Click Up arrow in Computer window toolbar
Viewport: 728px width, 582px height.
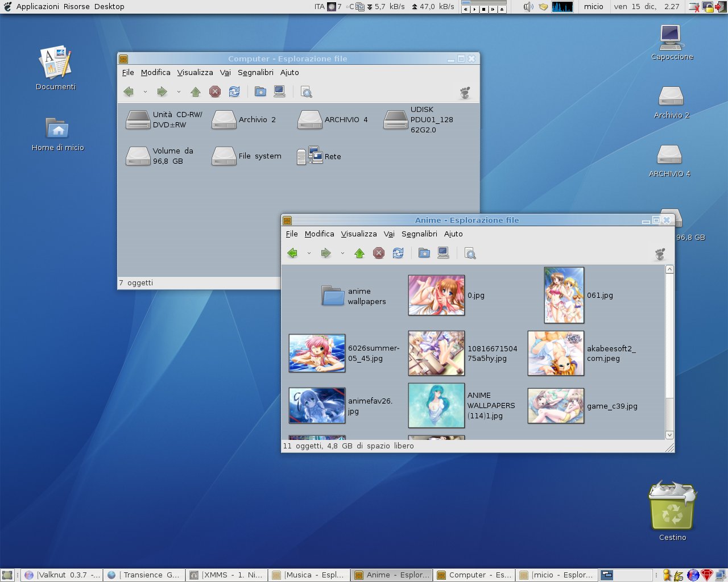pos(196,92)
